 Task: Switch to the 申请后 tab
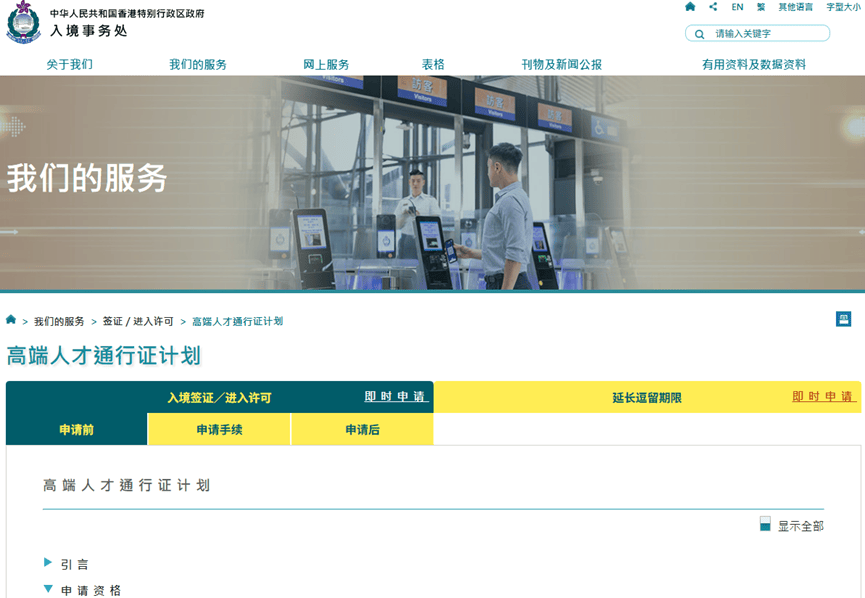pos(362,430)
